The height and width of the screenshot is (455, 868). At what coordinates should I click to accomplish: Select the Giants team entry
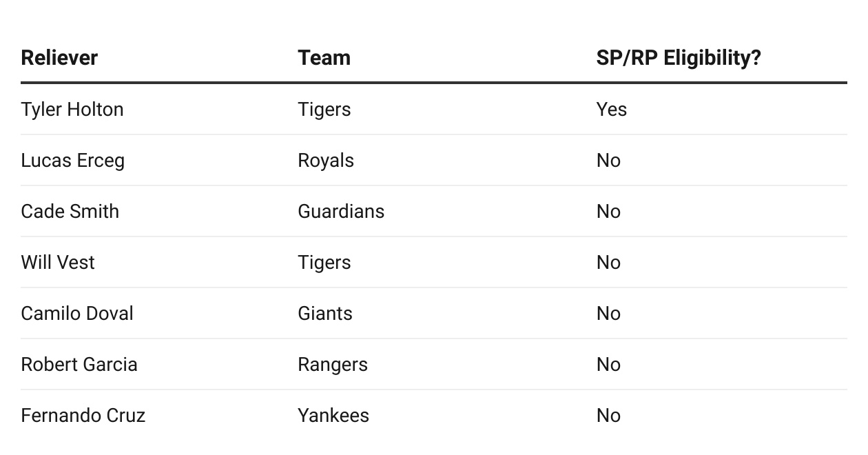324,314
